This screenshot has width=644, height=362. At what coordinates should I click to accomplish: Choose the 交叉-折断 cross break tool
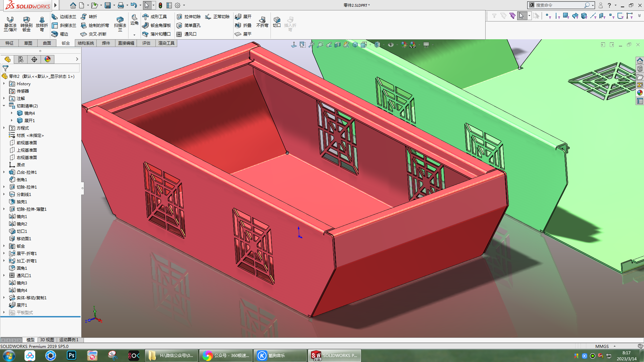[x=94, y=34]
